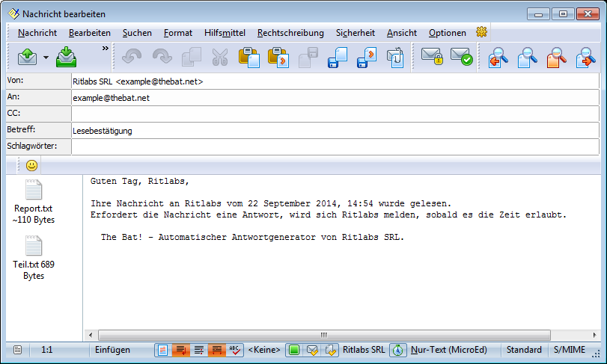Click the Von label button

coord(38,81)
